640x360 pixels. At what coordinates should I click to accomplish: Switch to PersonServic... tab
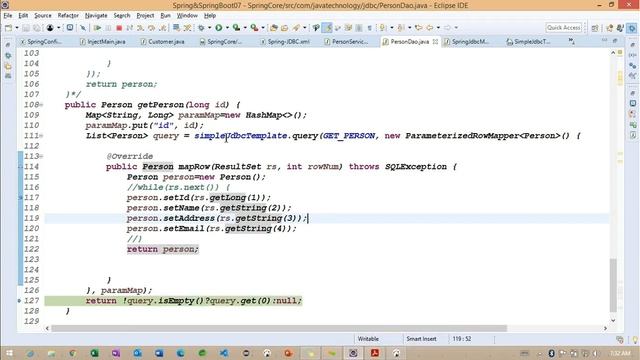pyautogui.click(x=346, y=42)
